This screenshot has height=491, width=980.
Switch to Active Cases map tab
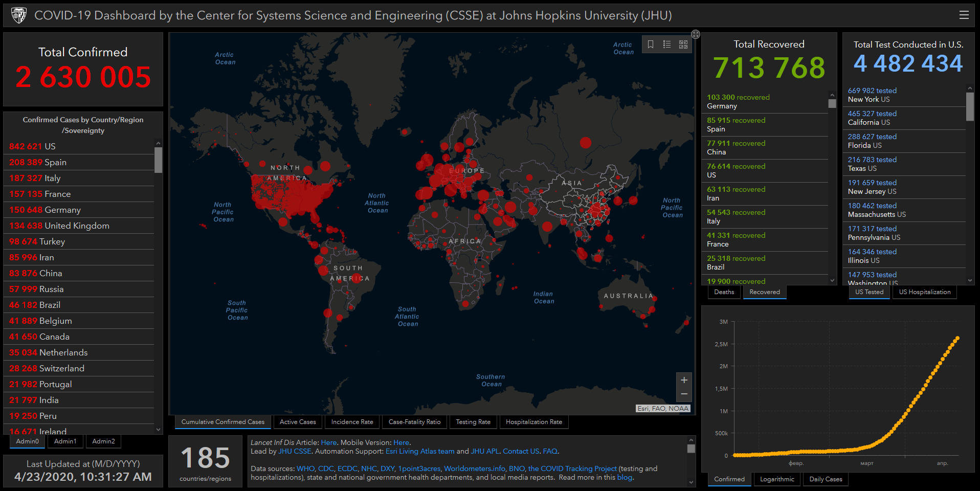[x=298, y=422]
